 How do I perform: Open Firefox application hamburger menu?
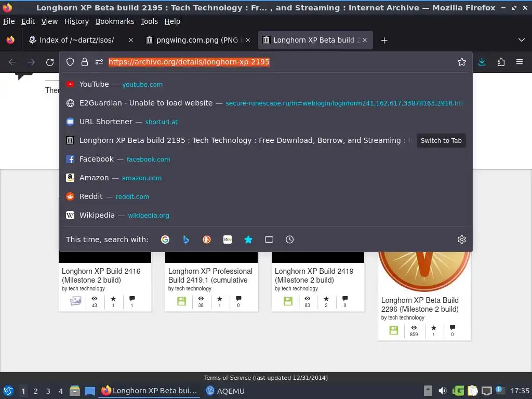520,62
